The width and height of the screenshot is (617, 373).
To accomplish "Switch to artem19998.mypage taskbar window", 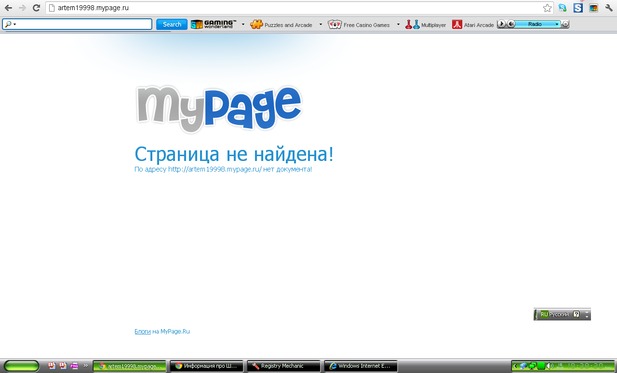I will [x=130, y=366].
